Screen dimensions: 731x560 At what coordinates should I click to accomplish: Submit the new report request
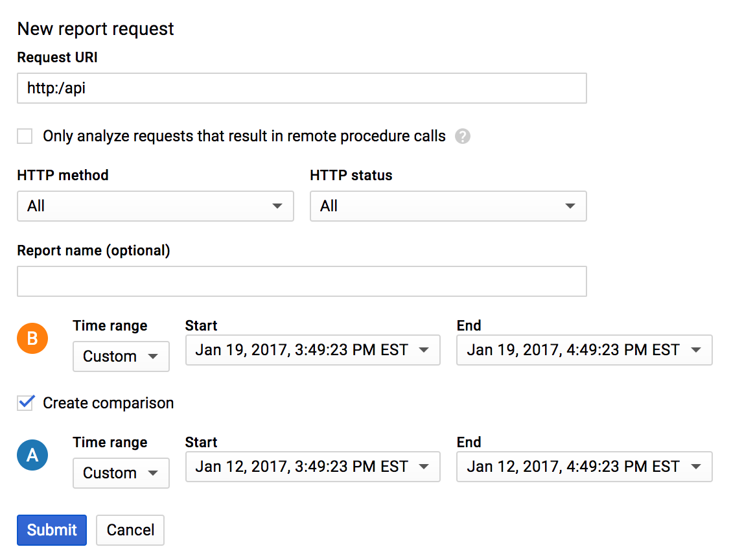[x=52, y=530]
